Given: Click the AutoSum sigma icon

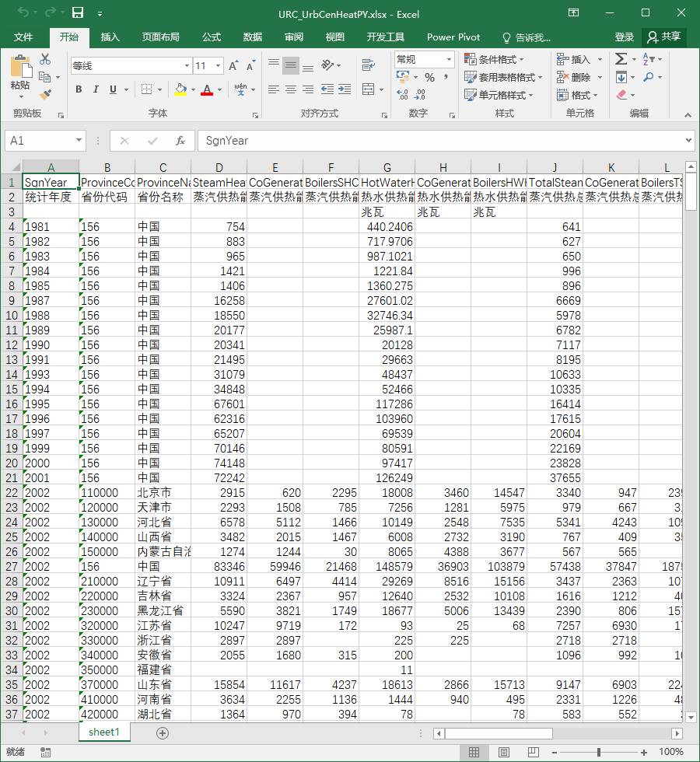Looking at the screenshot, I should (621, 59).
